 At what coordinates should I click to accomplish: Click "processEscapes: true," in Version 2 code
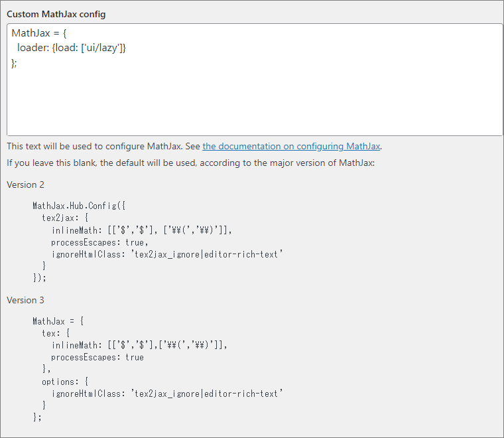tap(99, 242)
